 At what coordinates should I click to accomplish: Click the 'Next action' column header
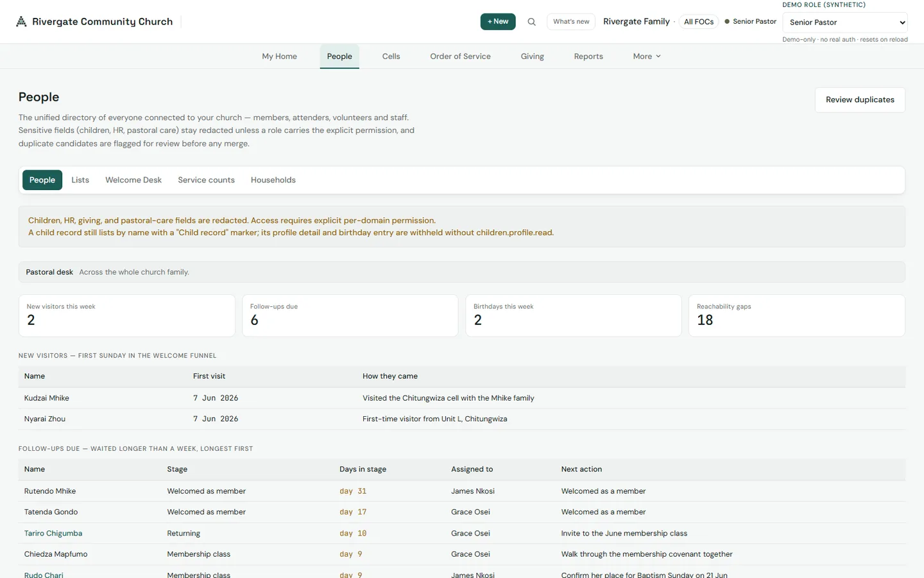pos(581,469)
